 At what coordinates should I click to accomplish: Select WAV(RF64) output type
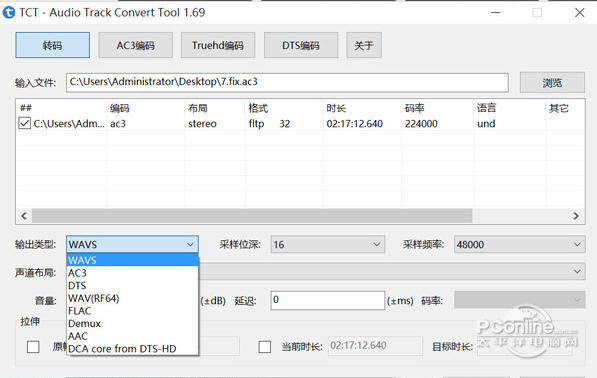pyautogui.click(x=132, y=298)
